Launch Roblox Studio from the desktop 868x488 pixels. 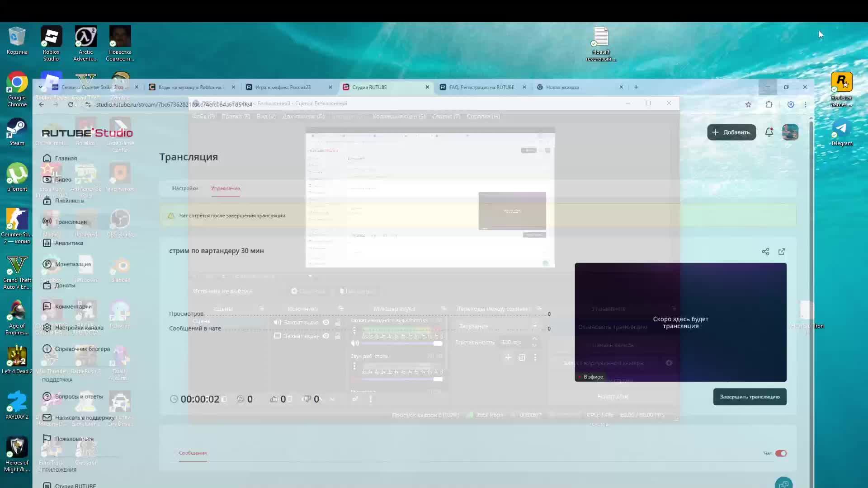51,43
